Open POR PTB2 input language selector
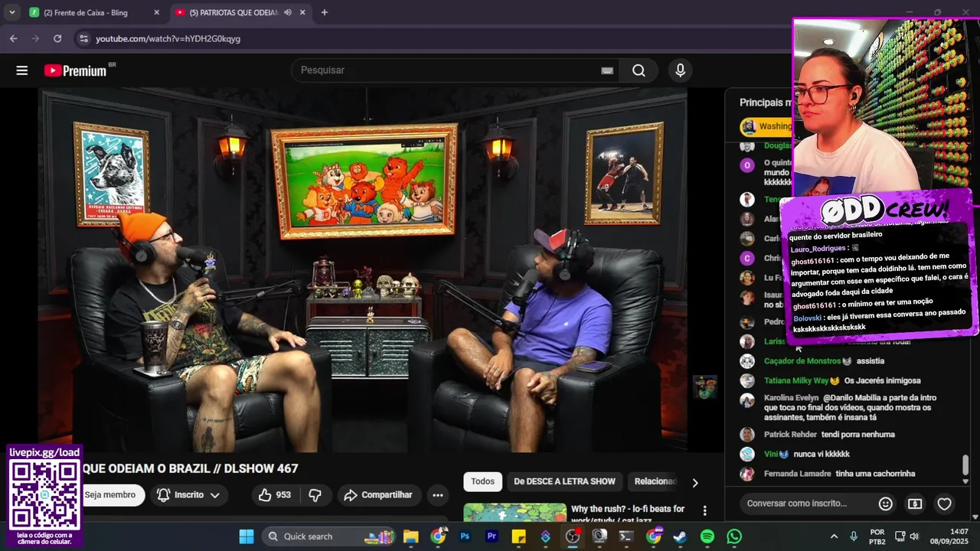This screenshot has height=551, width=980. tap(877, 536)
